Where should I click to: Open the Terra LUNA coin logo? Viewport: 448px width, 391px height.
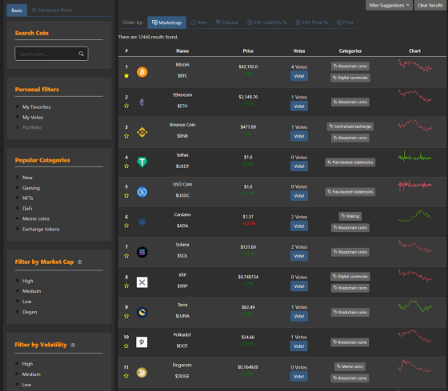tap(142, 312)
